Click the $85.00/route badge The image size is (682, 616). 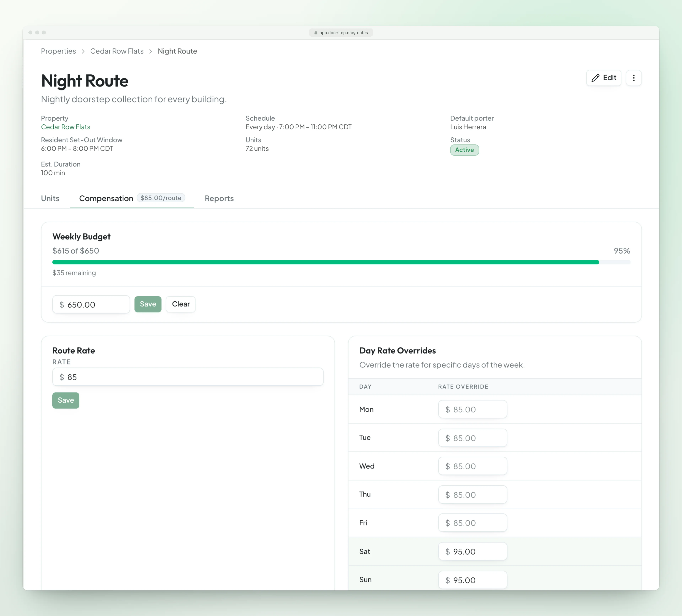point(161,198)
